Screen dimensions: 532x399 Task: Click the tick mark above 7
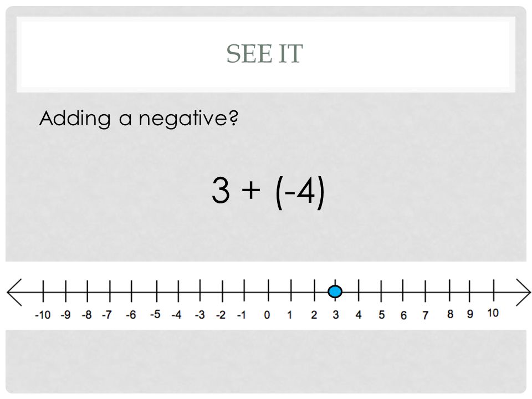425,290
